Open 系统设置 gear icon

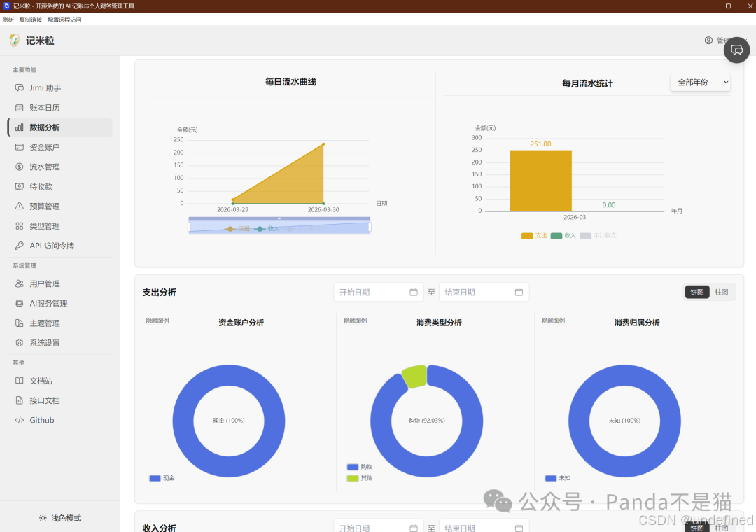click(x=20, y=343)
